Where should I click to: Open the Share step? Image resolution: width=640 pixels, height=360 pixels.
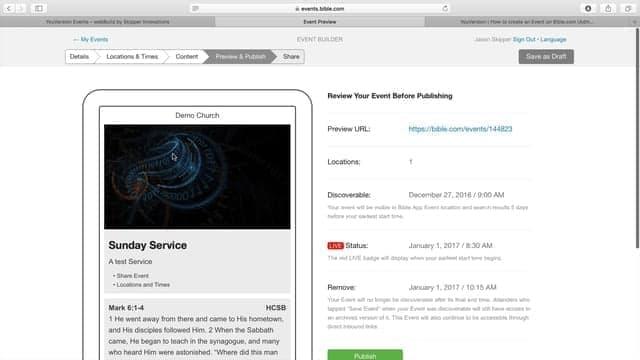coord(291,56)
